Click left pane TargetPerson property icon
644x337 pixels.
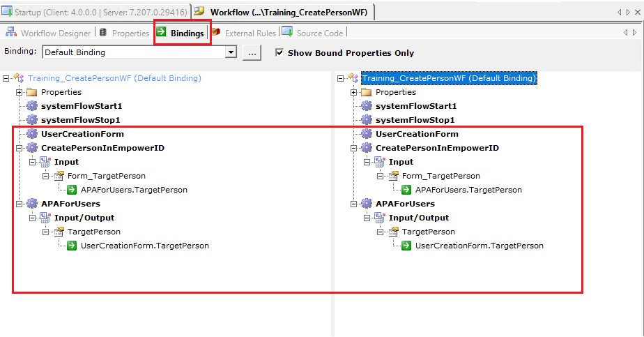click(59, 232)
